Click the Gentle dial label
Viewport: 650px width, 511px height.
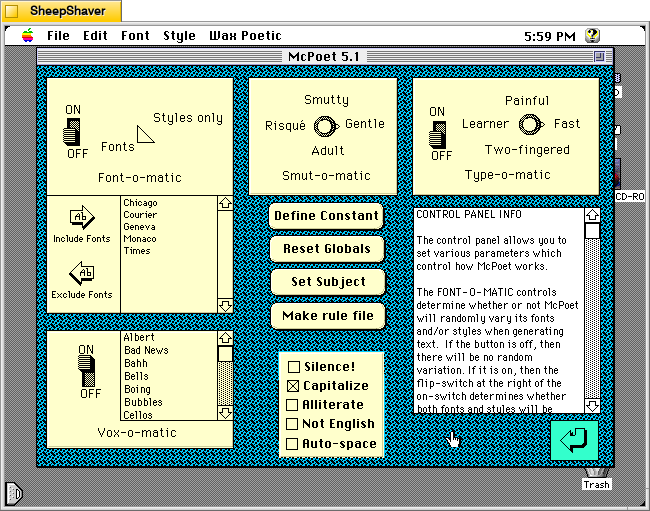[365, 124]
